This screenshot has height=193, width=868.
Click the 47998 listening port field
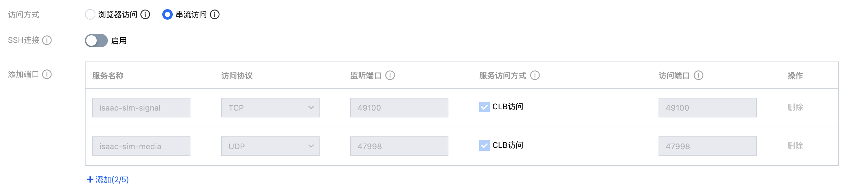click(399, 146)
